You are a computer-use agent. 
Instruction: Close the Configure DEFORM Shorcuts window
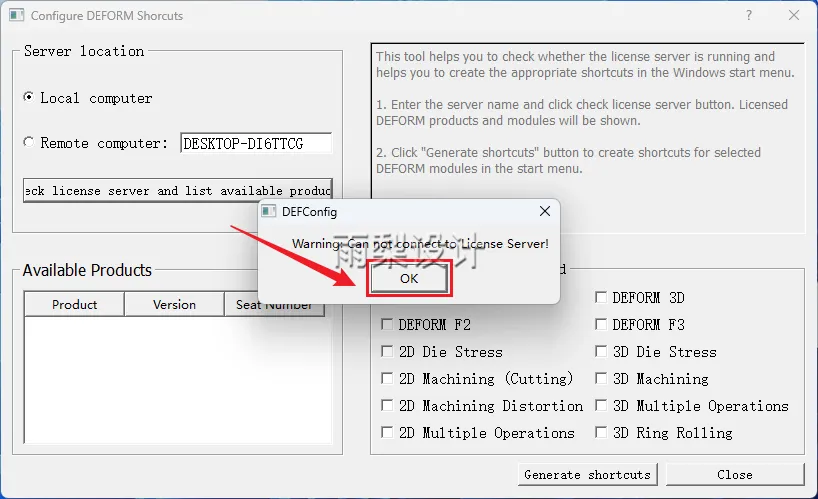click(793, 15)
